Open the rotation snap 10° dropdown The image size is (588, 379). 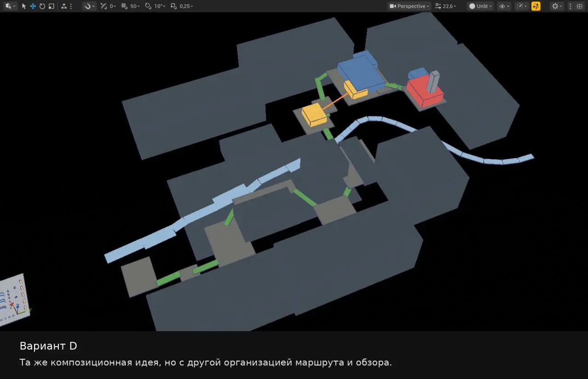[160, 6]
